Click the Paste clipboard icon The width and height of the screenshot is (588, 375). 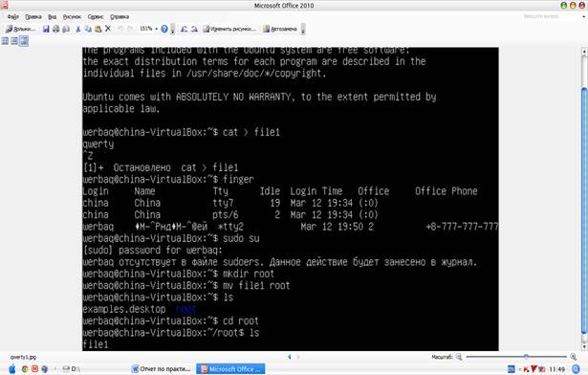(x=98, y=29)
